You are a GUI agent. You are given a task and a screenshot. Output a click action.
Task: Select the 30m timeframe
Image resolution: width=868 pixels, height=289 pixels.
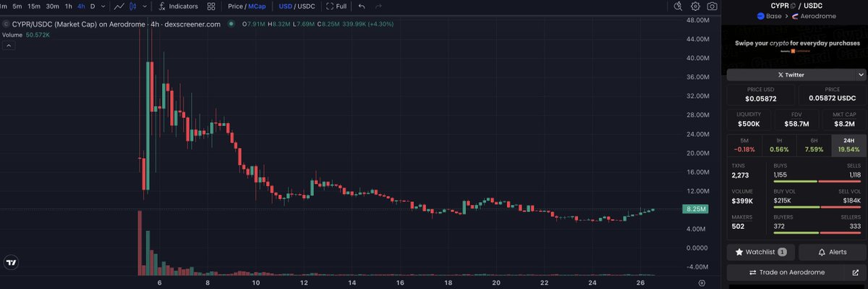click(52, 6)
